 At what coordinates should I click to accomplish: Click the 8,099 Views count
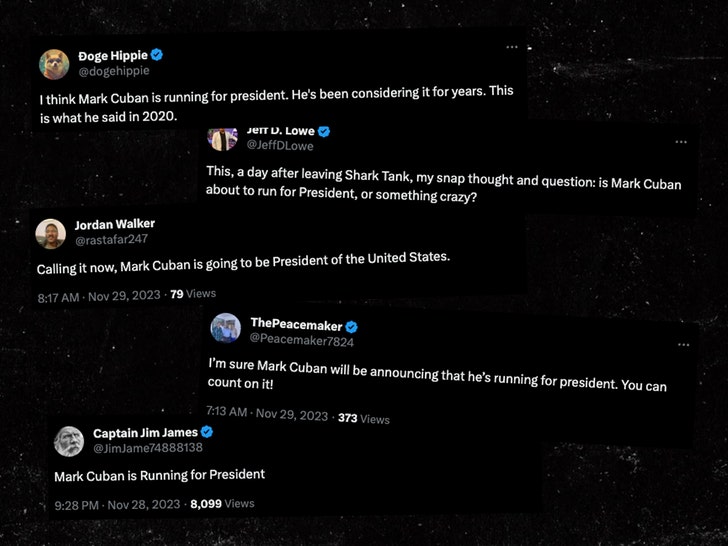pyautogui.click(x=222, y=504)
